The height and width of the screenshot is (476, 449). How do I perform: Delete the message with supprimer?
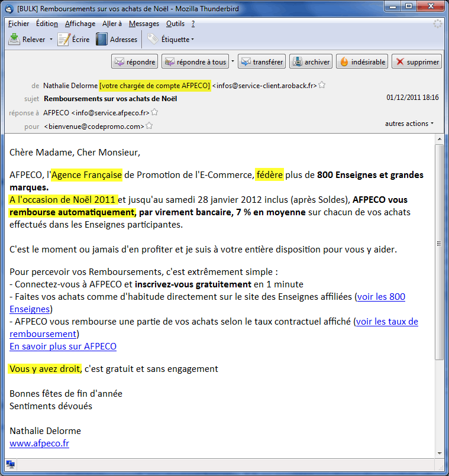click(x=416, y=61)
